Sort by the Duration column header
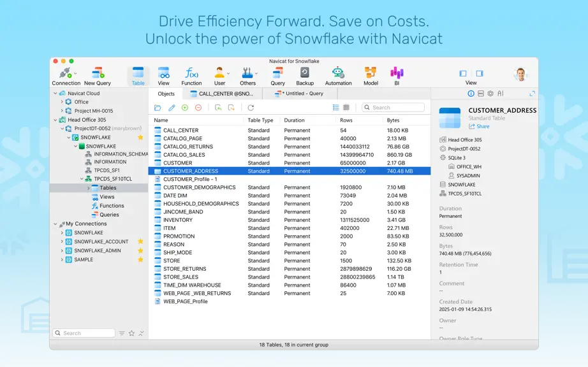Screen dimensions: 588x367 pyautogui.click(x=294, y=120)
